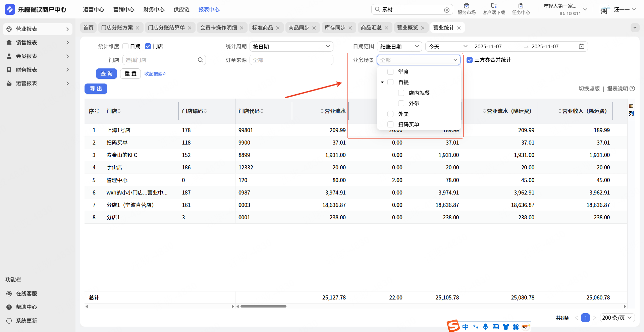This screenshot has height=332, width=644.
Task: Click the Sogou input method S icon
Action: click(453, 326)
